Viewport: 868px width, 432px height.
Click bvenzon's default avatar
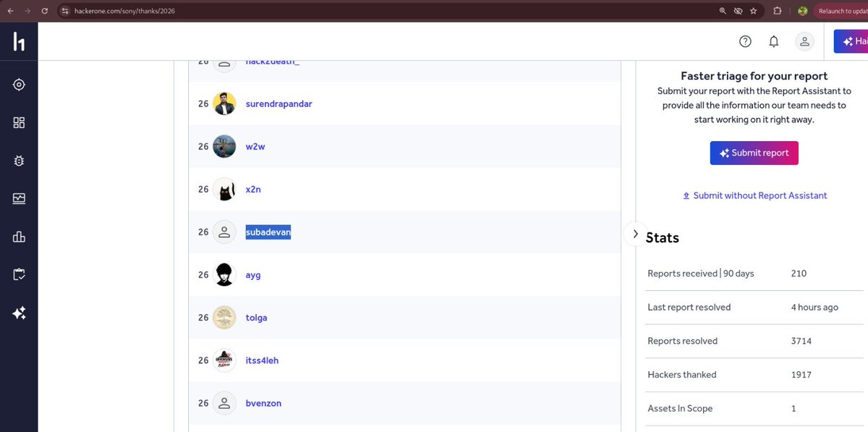tap(224, 403)
